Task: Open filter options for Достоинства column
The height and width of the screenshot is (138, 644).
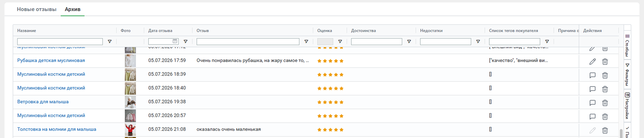Action: pos(409,41)
